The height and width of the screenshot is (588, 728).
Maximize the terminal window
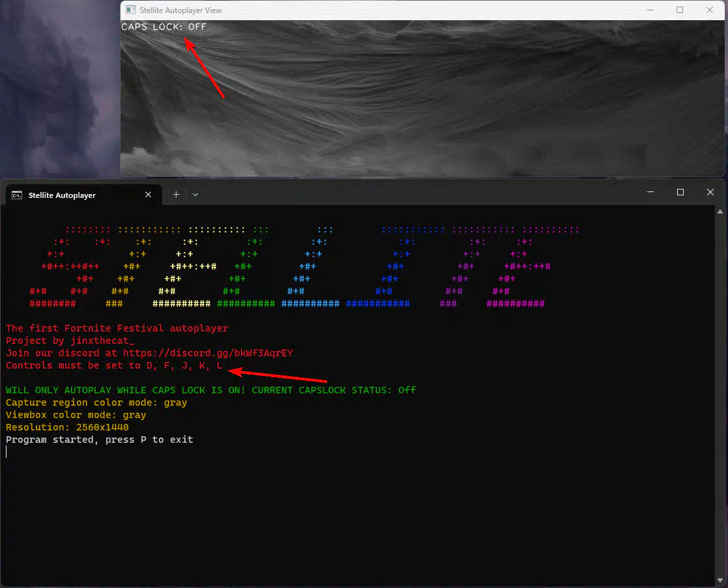pyautogui.click(x=680, y=192)
